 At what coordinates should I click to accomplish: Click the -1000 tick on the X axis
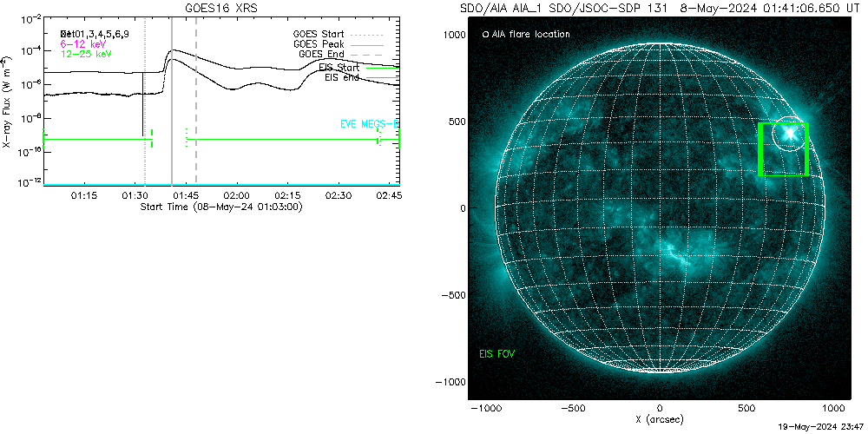[485, 408]
